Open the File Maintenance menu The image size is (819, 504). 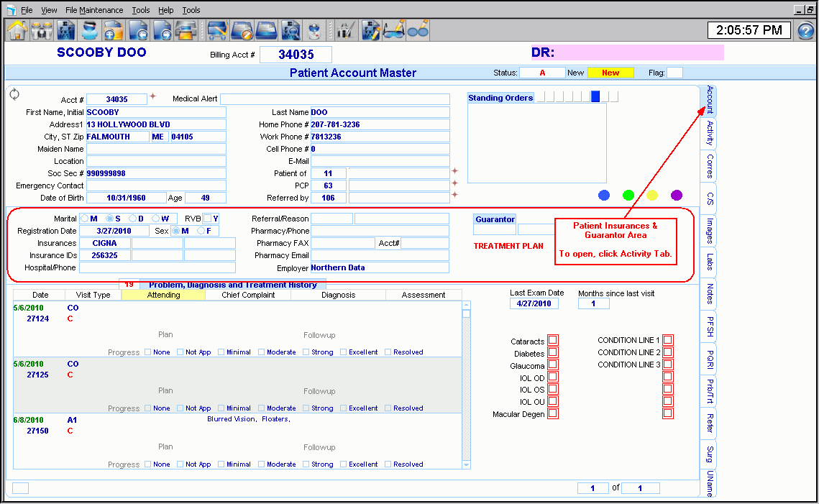pos(94,10)
